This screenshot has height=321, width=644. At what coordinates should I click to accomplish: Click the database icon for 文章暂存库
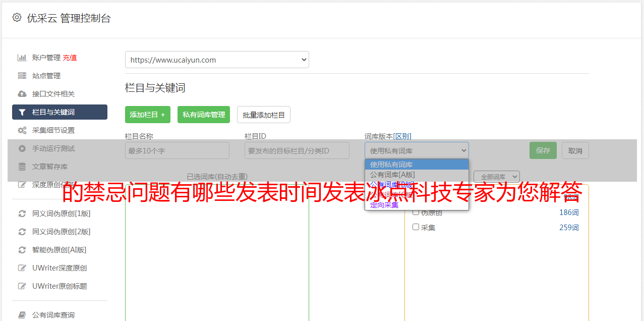point(22,167)
